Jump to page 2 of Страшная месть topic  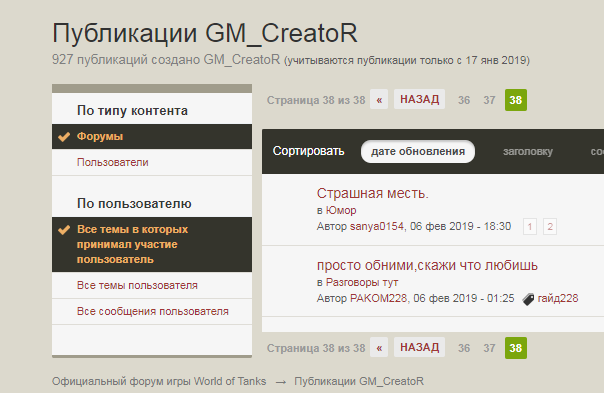[550, 227]
